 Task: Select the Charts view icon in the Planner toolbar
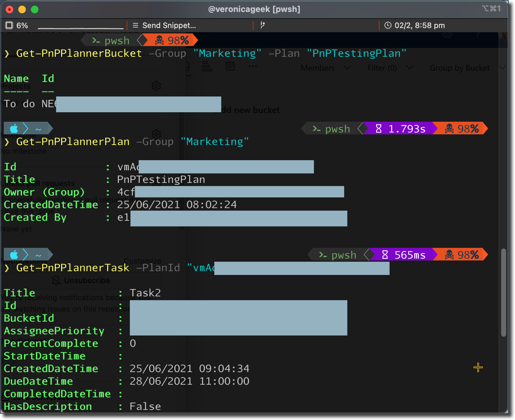(x=207, y=67)
